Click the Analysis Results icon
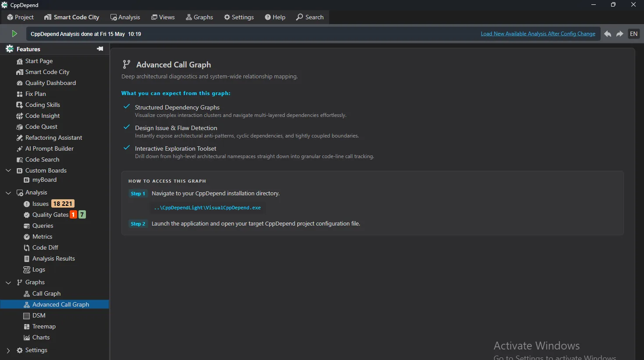 tap(27, 259)
